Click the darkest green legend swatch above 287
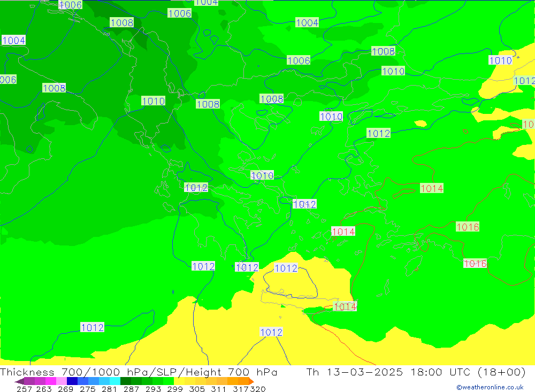This screenshot has width=535, height=392. tap(126, 381)
